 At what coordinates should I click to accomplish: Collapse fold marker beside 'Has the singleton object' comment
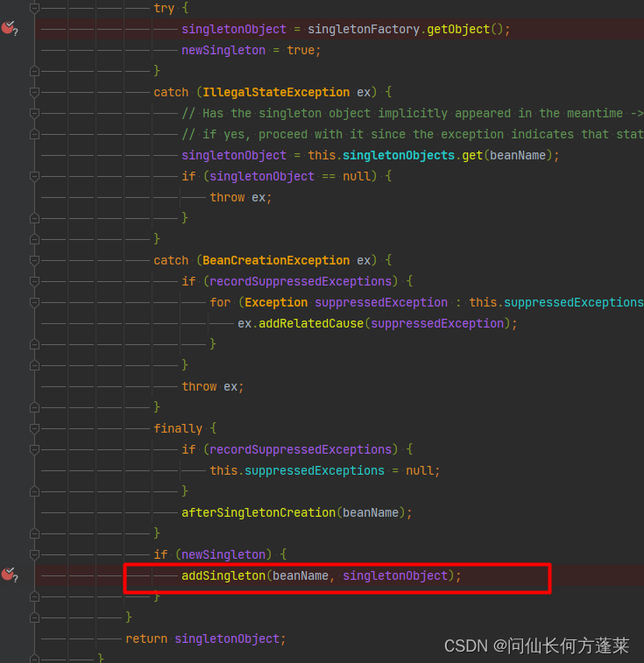coord(35,113)
